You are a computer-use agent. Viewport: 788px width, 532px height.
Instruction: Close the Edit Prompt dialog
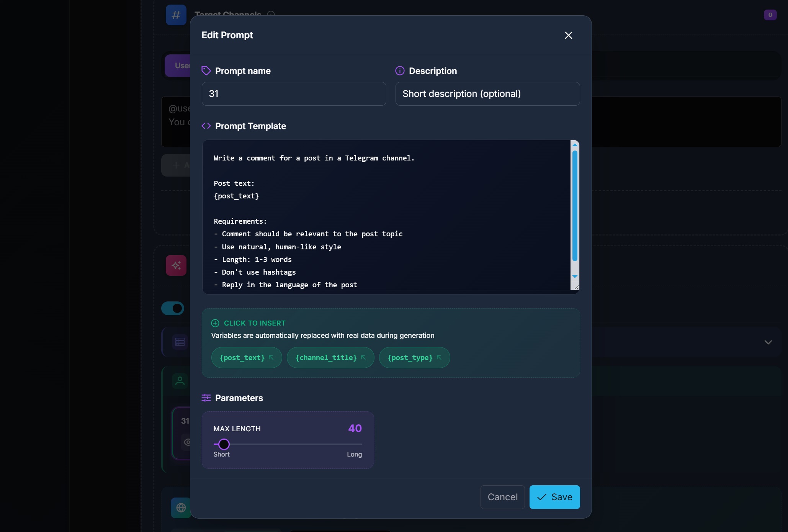click(x=568, y=35)
